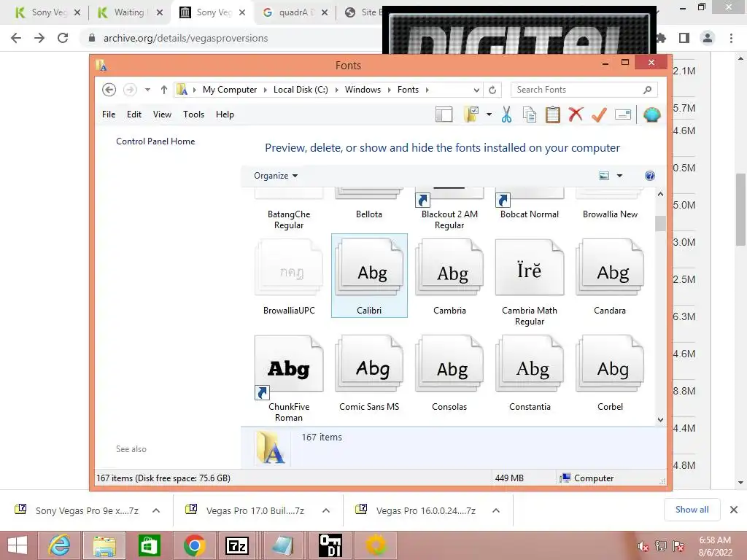
Task: Click the change view icon
Action: point(603,176)
